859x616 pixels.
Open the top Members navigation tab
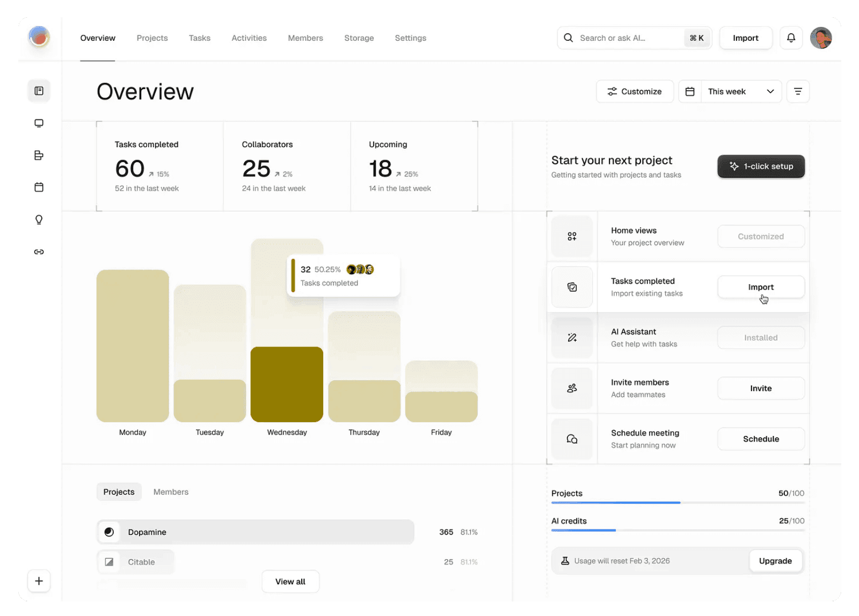305,38
